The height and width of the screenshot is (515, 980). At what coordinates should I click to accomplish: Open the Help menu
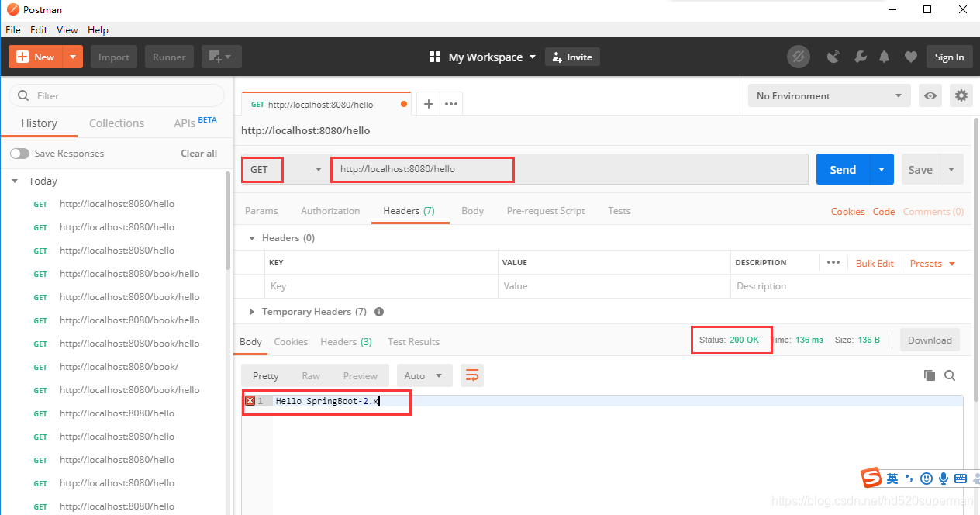[x=98, y=29]
